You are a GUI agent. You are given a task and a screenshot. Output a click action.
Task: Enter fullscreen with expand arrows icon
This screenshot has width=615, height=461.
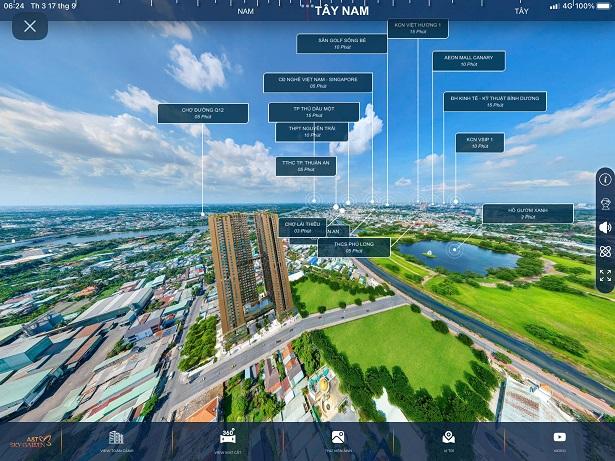coord(605,275)
